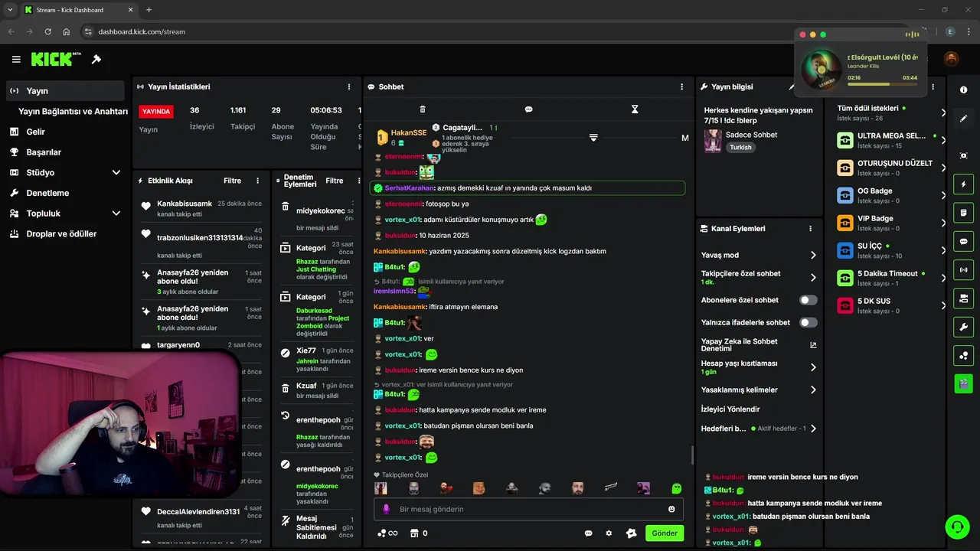Open the Yapay Zeka ile Sohbet Denetimi external link
This screenshot has height=551, width=980.
pos(813,345)
